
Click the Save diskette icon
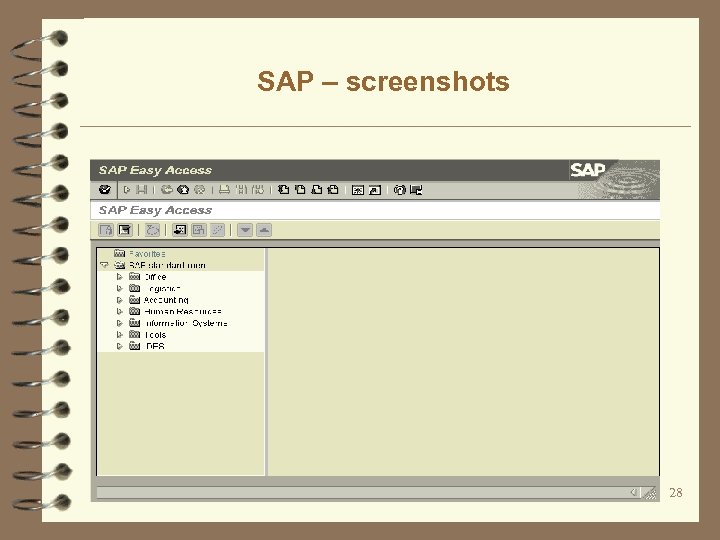pyautogui.click(x=142, y=190)
